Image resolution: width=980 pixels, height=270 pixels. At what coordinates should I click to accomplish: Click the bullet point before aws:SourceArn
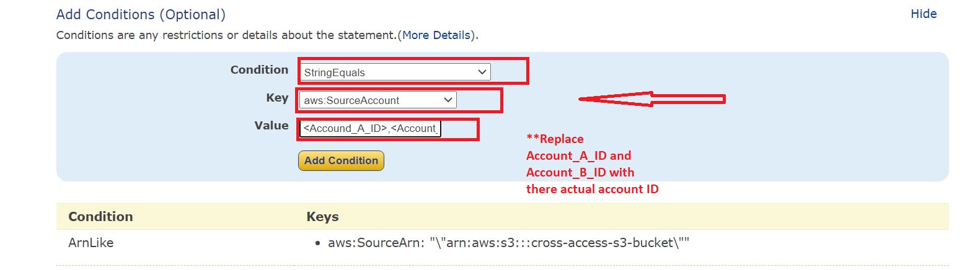pos(317,243)
